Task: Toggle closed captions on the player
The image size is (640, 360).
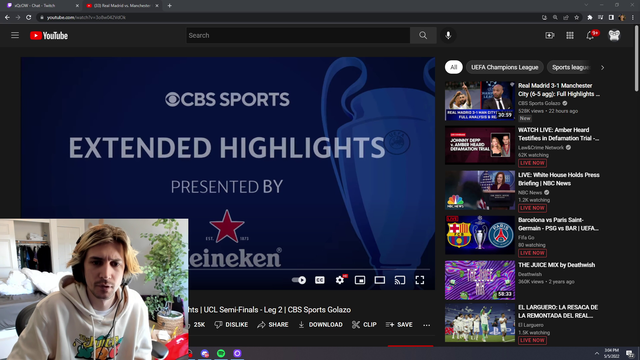Action: (x=320, y=280)
